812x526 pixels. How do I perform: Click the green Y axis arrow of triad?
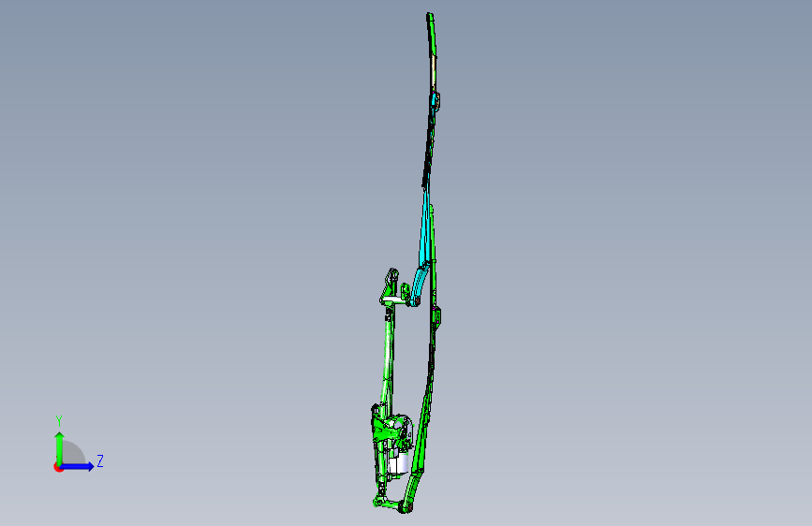pyautogui.click(x=60, y=447)
